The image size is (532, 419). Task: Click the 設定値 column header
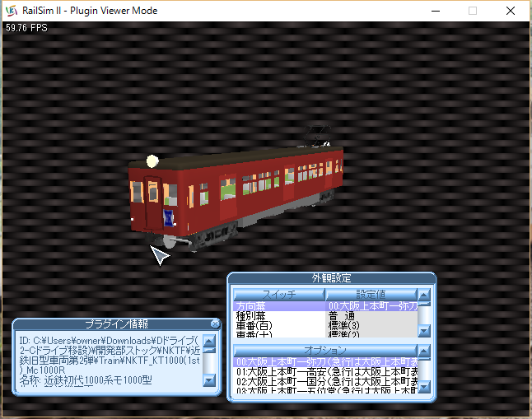click(371, 294)
